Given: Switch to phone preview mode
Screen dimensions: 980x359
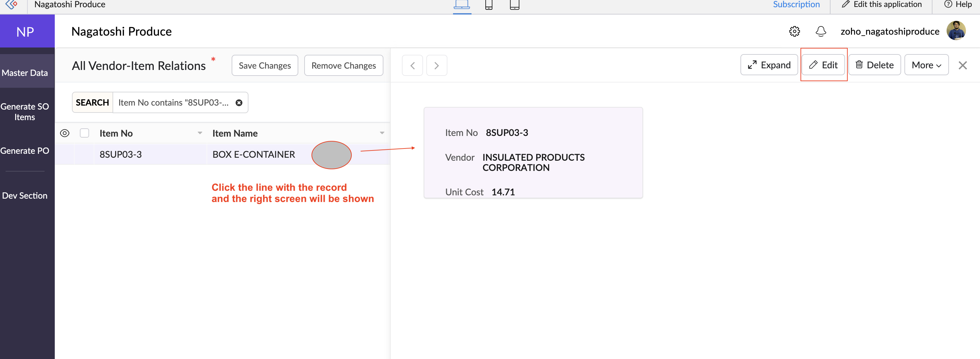Looking at the screenshot, I should (x=488, y=5).
